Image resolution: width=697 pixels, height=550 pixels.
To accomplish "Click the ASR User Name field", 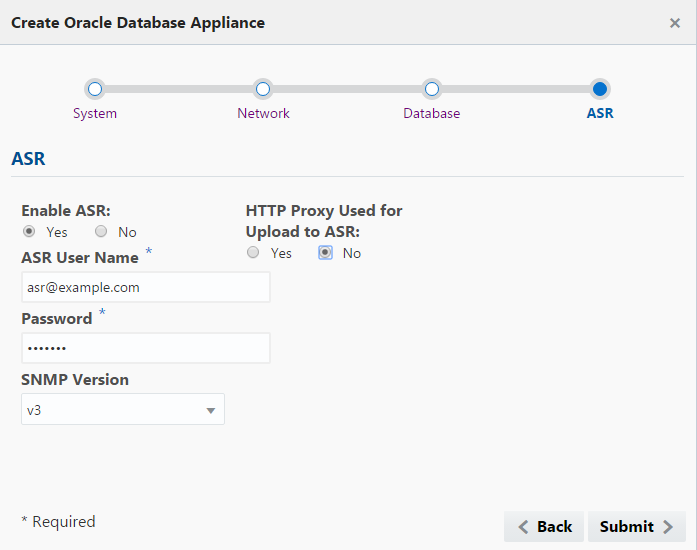I will pyautogui.click(x=145, y=287).
